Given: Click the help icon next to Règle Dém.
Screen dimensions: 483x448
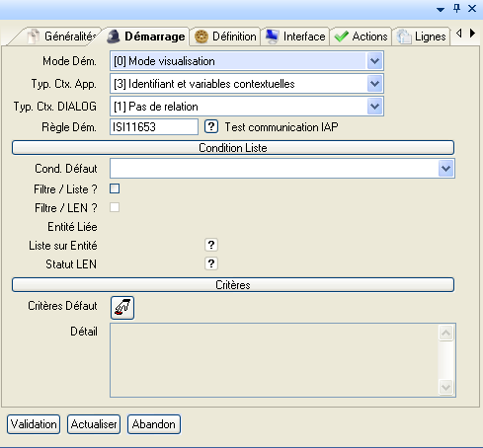Looking at the screenshot, I should tap(211, 126).
